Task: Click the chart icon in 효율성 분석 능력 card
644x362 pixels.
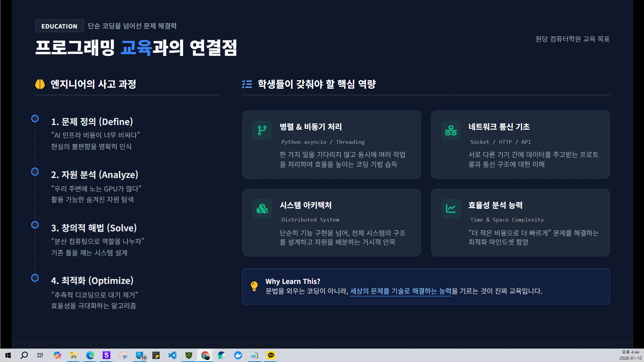Action: (451, 208)
